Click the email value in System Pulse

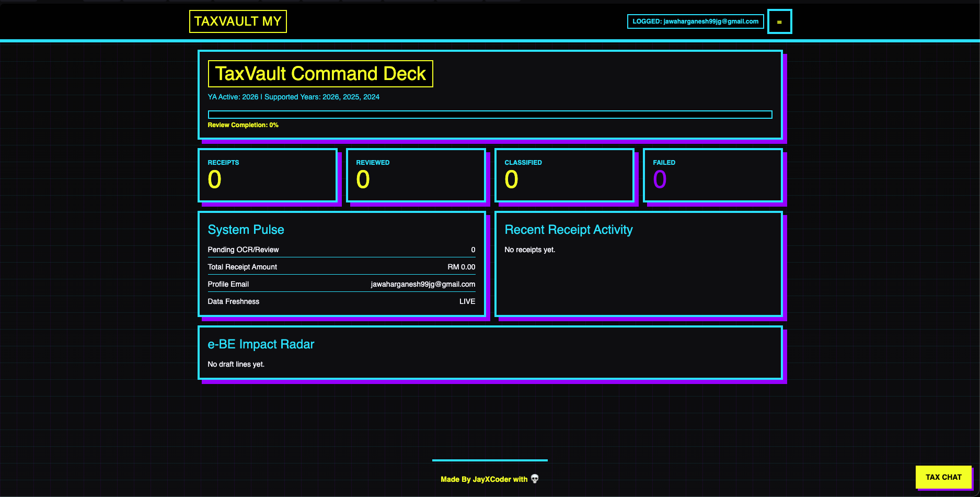(x=423, y=284)
